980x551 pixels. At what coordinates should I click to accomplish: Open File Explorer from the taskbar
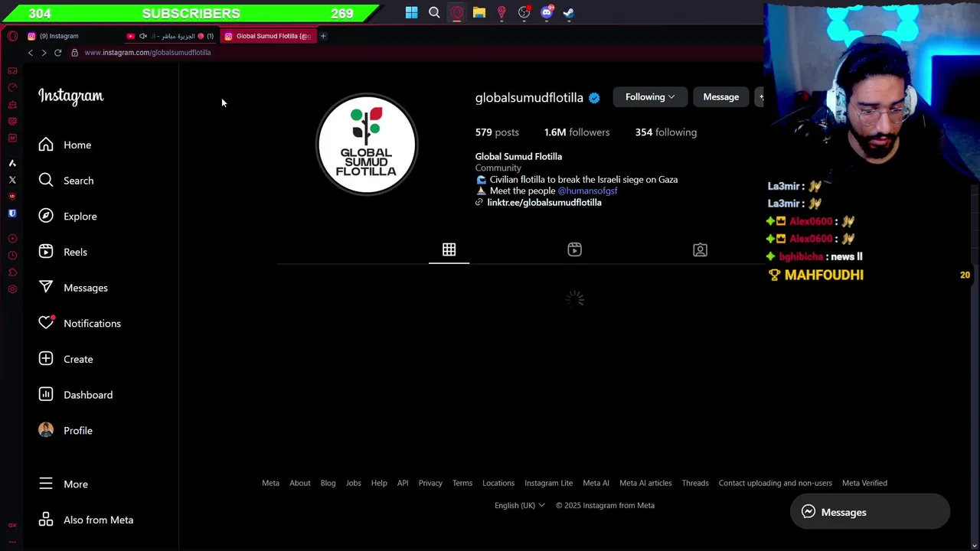tap(479, 13)
